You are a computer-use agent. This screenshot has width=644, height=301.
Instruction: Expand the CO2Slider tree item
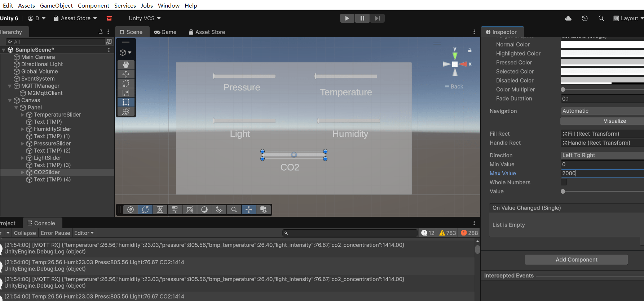pyautogui.click(x=22, y=172)
